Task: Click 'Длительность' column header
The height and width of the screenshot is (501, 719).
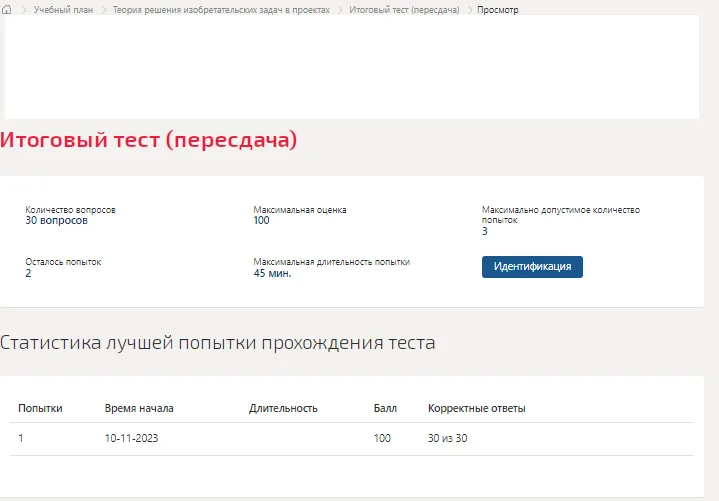Action: pyautogui.click(x=283, y=408)
